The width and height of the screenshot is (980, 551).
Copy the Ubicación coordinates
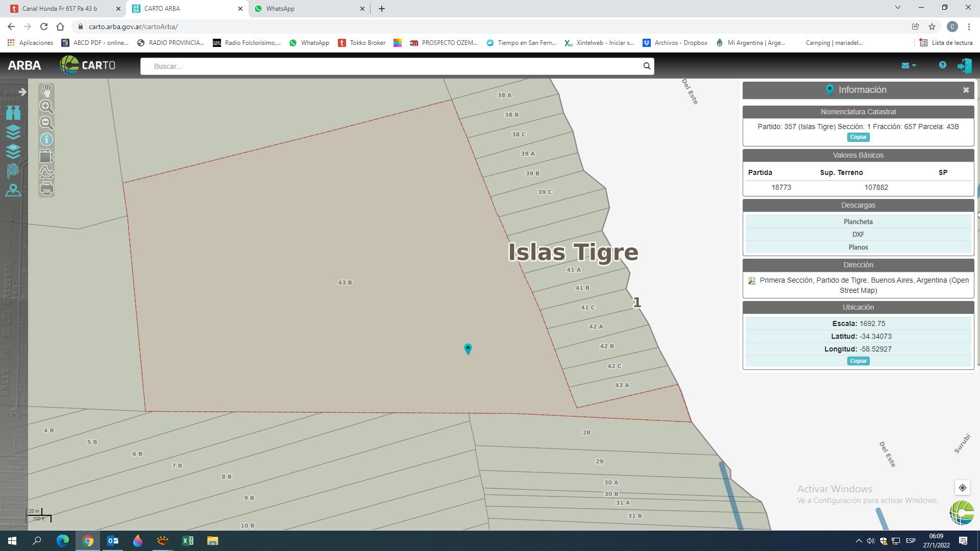pyautogui.click(x=858, y=361)
